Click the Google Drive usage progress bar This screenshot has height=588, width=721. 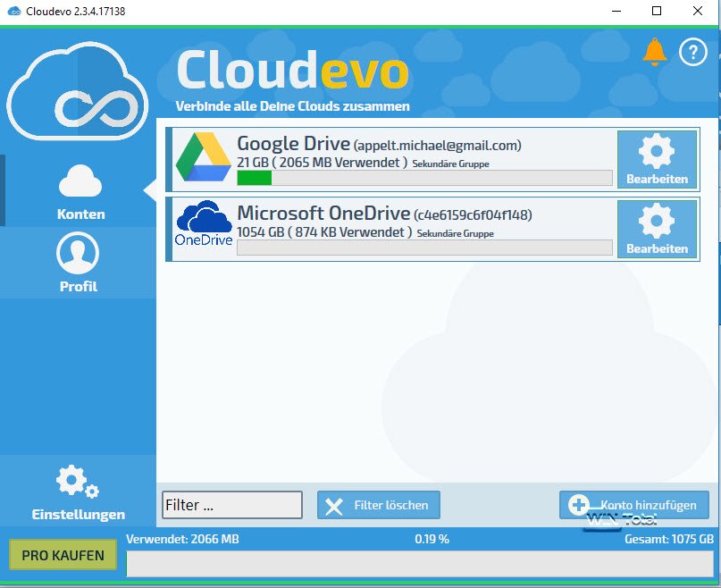click(424, 178)
